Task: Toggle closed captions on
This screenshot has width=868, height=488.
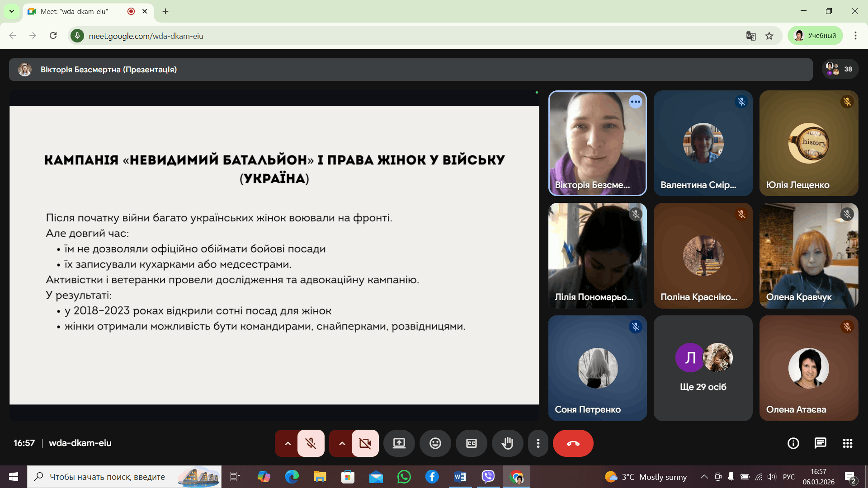Action: 471,443
